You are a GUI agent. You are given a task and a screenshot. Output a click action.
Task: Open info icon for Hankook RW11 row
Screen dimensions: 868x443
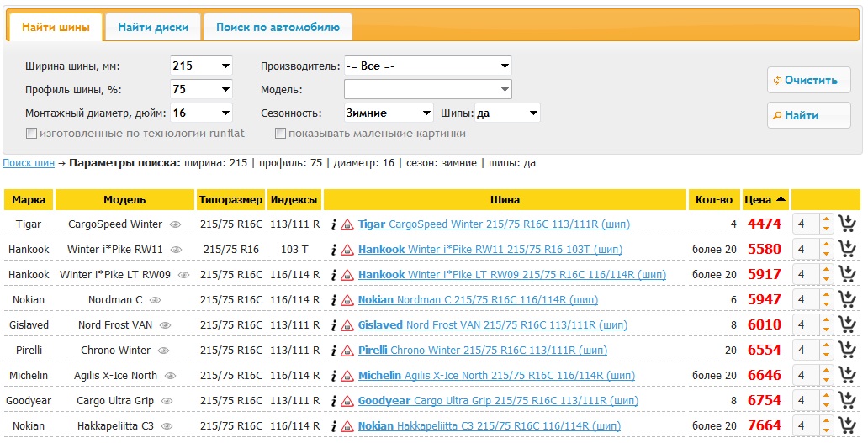tap(333, 250)
